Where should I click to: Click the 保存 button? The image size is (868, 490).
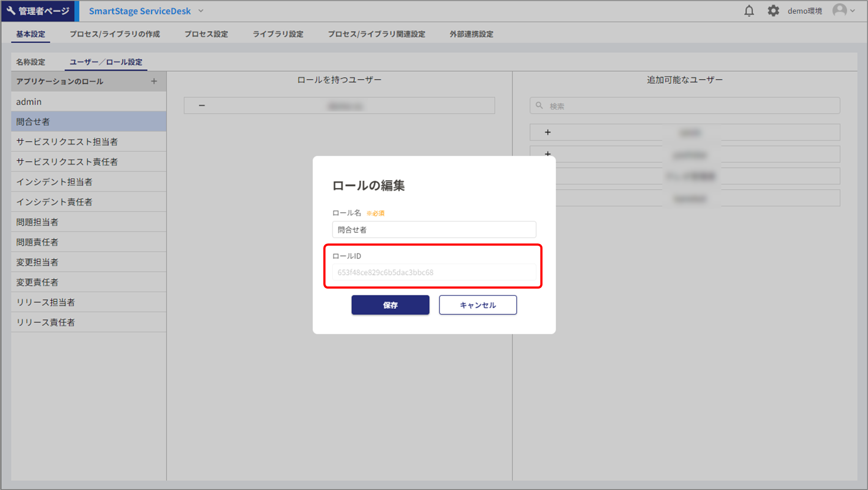tap(390, 305)
